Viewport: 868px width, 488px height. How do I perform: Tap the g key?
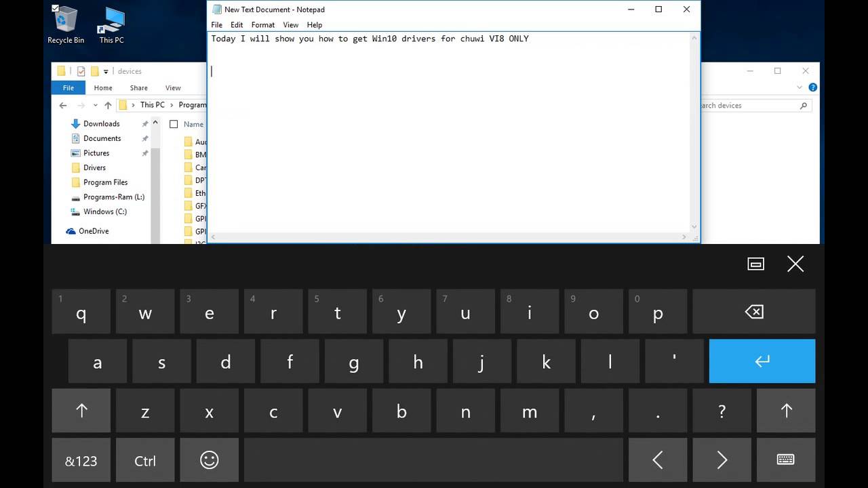coord(353,361)
